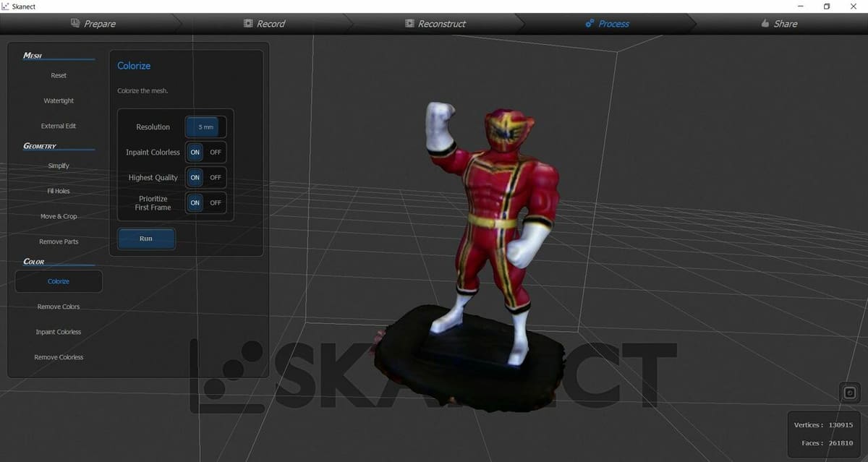Click the Geometry section header
868x462 pixels.
tap(40, 146)
